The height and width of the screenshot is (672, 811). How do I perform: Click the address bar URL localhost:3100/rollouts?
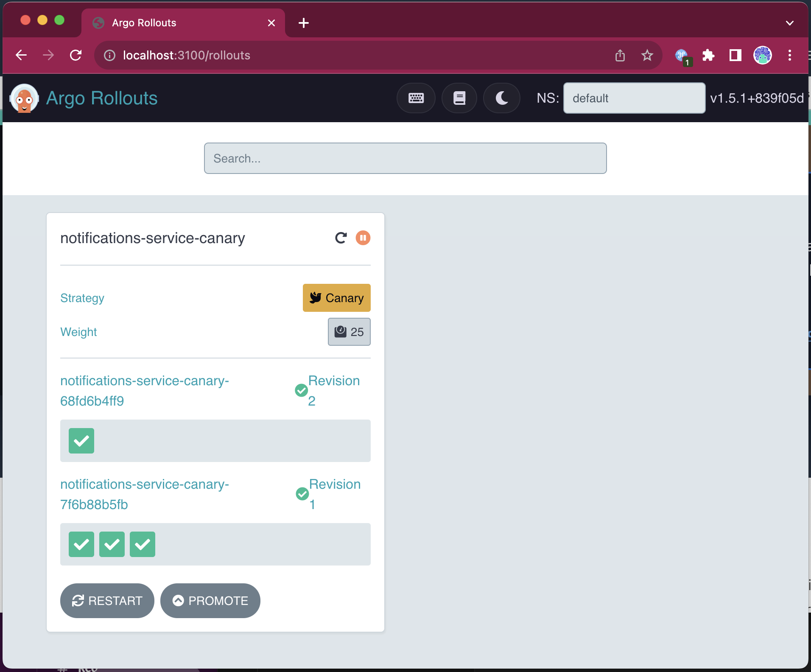(x=187, y=55)
